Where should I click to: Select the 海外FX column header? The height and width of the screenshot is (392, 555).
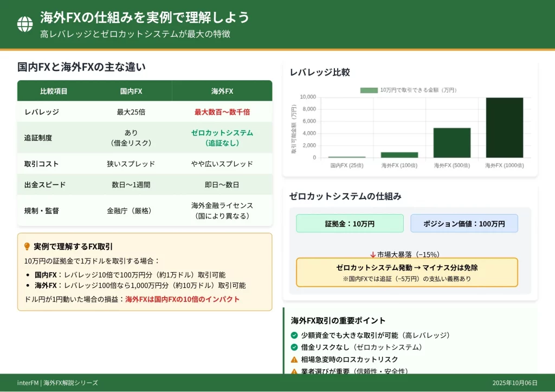221,91
